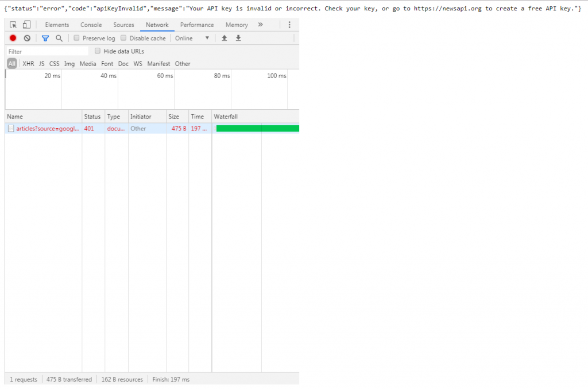Show more DevTools tabs chevron
Screen dimensions: 588x389
tap(260, 25)
